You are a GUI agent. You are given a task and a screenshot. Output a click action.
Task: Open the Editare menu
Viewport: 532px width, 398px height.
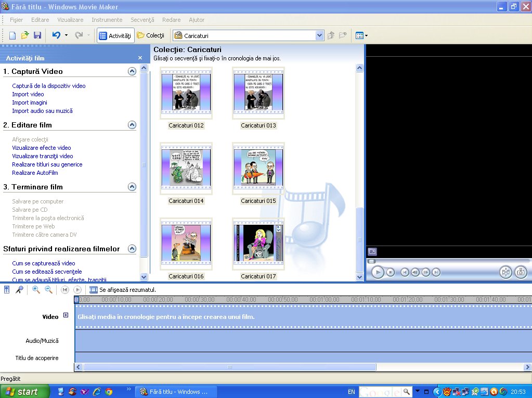coord(40,20)
